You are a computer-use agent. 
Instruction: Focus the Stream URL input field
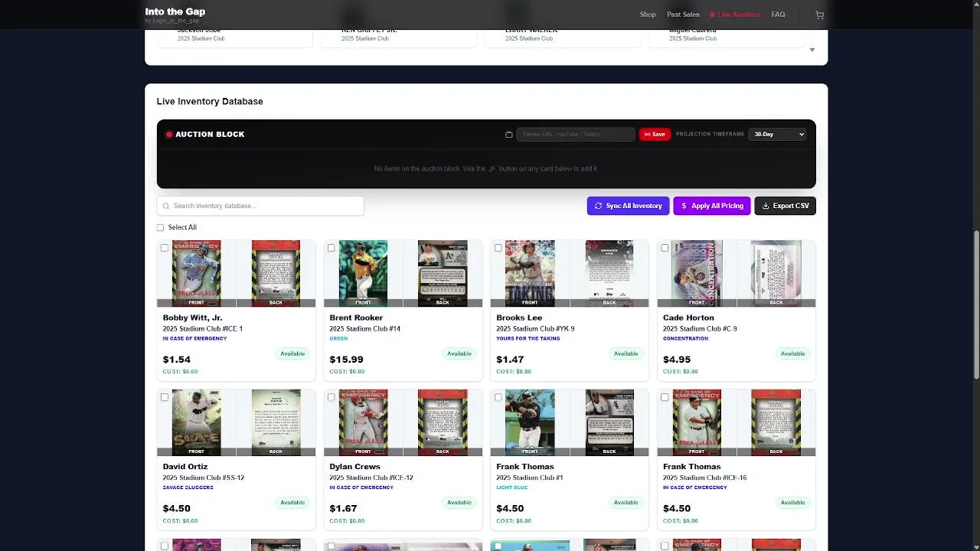point(576,134)
